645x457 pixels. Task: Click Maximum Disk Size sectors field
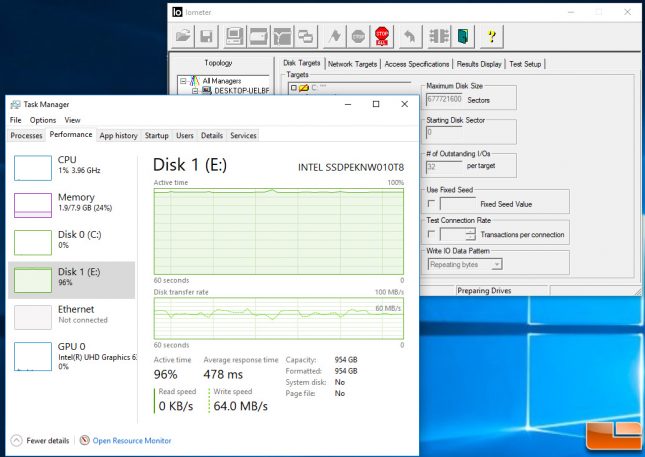[444, 100]
